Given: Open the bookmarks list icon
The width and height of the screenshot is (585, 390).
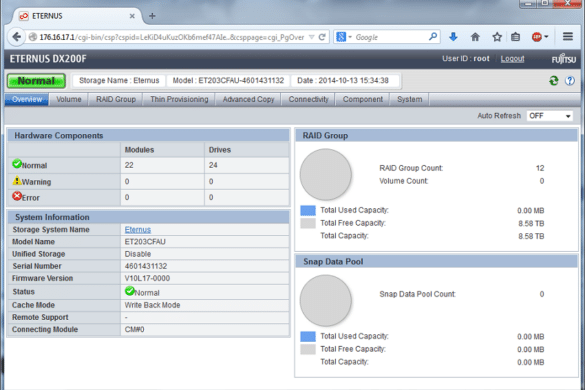Looking at the screenshot, I should [x=516, y=37].
